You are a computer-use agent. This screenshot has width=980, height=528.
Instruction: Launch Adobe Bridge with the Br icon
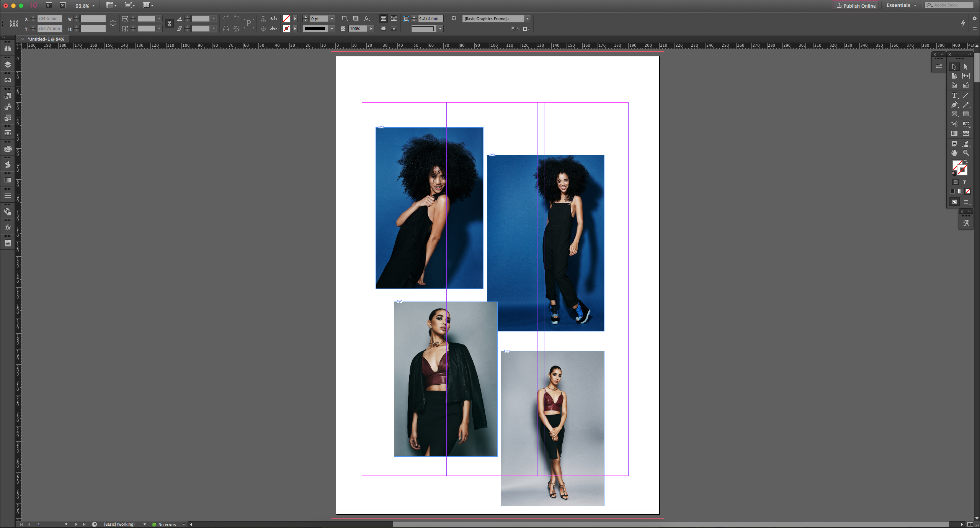(x=49, y=5)
